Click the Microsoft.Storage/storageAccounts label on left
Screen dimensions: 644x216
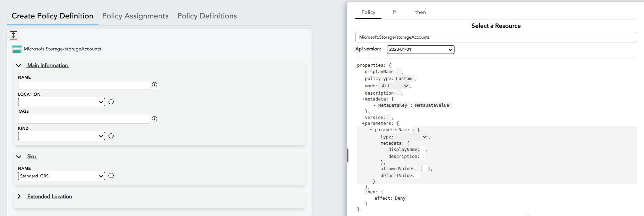tap(63, 49)
